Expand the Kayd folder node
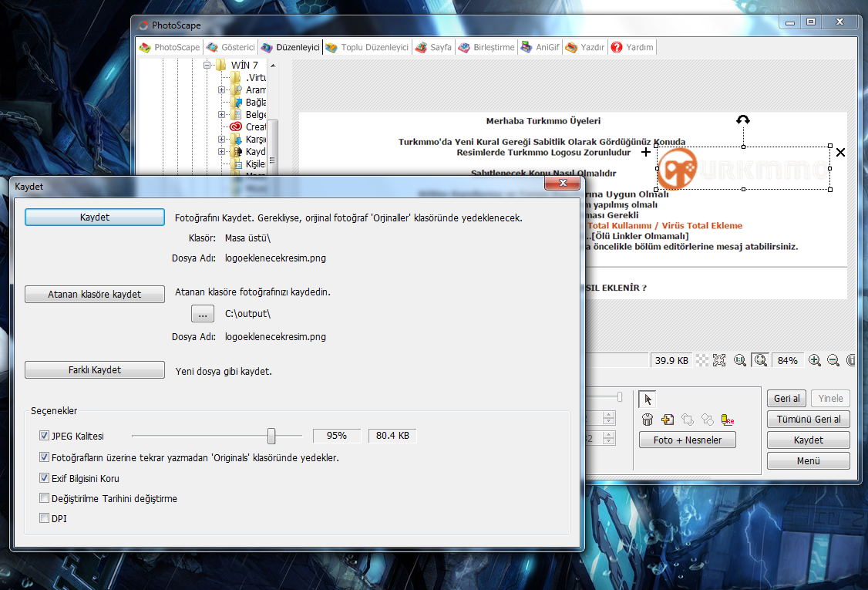868x590 pixels. click(x=221, y=151)
